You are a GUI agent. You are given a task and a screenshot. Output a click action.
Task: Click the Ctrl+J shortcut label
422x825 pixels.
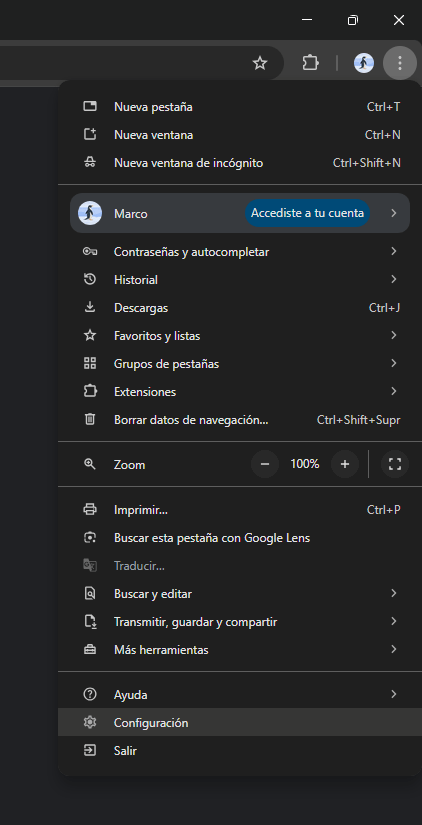[x=385, y=307]
